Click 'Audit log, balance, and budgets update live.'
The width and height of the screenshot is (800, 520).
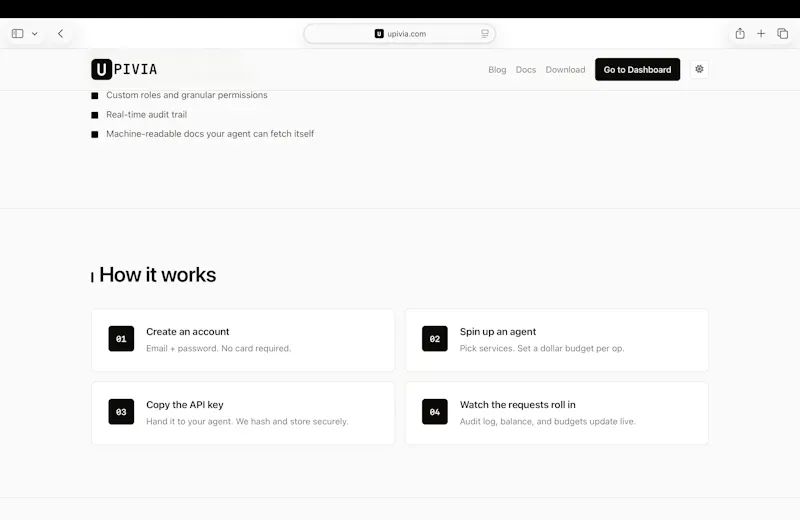pos(547,422)
